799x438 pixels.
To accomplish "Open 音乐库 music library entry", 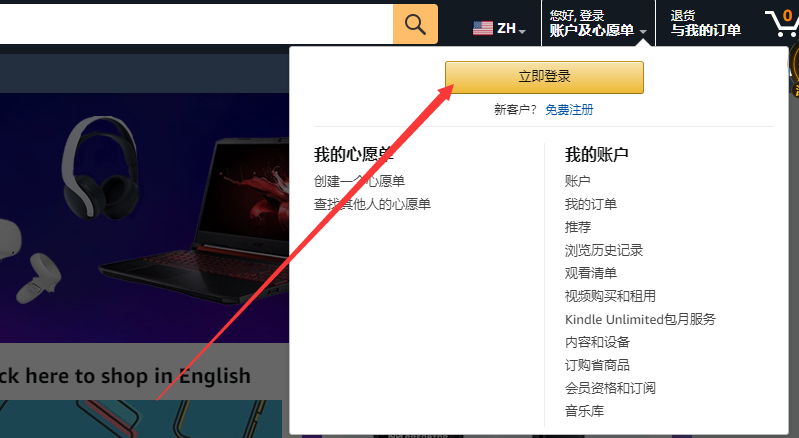I will [x=584, y=411].
